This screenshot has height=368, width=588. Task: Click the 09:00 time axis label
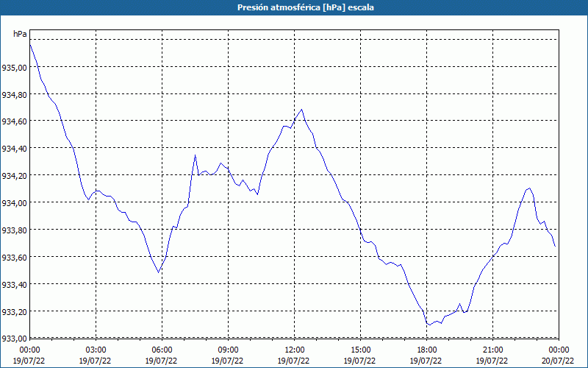[x=228, y=350]
